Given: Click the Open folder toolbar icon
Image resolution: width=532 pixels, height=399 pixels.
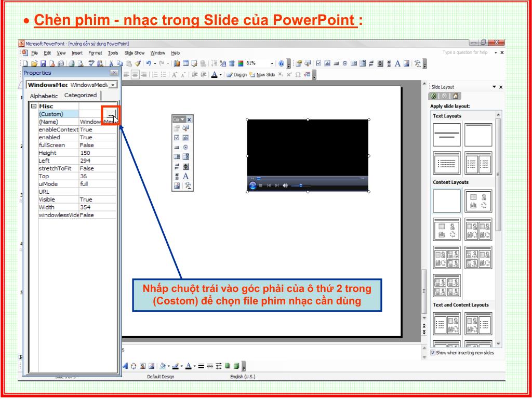Looking at the screenshot, I should click(x=34, y=63).
